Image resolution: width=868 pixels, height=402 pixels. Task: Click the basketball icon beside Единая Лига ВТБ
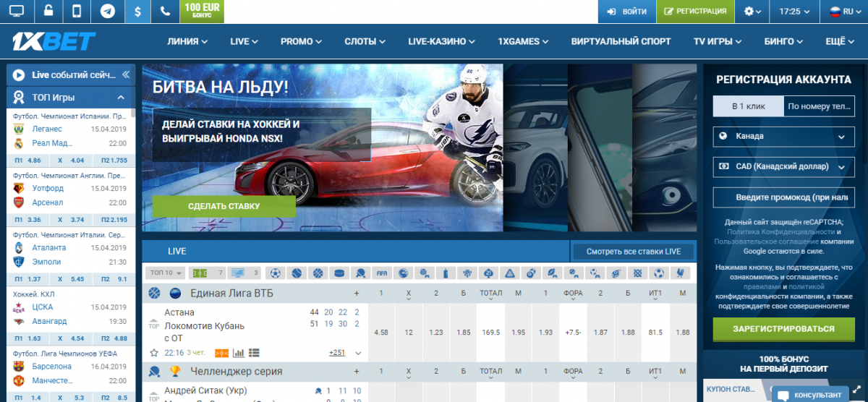click(154, 293)
